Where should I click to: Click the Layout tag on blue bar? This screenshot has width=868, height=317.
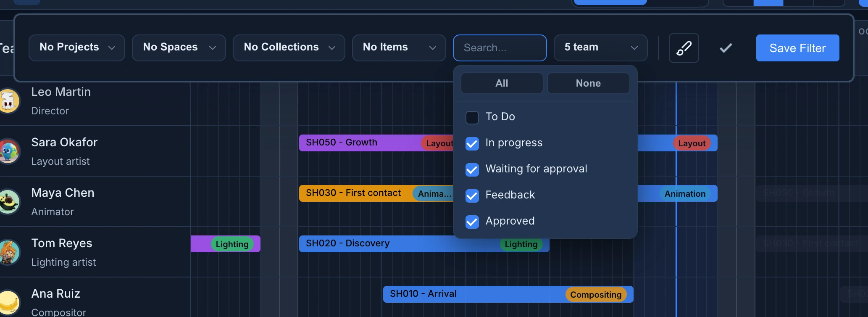click(x=692, y=143)
